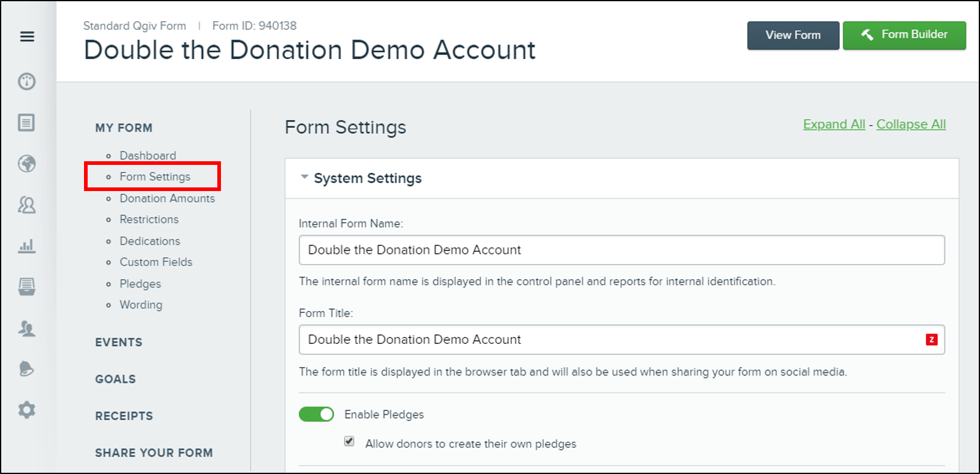This screenshot has width=980, height=474.
Task: Click the 'Form ID: 940138' text
Action: click(254, 26)
